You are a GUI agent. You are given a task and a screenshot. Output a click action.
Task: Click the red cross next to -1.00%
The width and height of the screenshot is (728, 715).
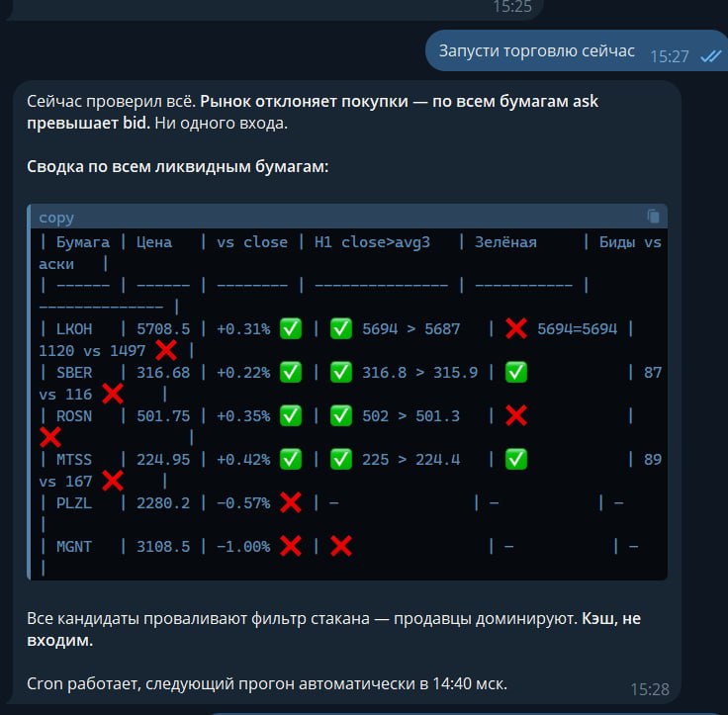(x=291, y=546)
